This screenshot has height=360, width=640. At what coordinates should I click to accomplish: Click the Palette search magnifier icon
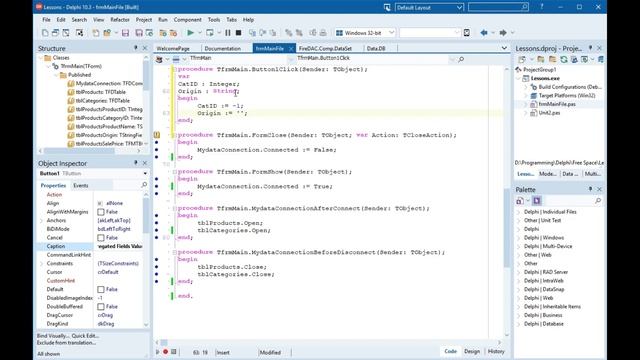[x=598, y=201]
